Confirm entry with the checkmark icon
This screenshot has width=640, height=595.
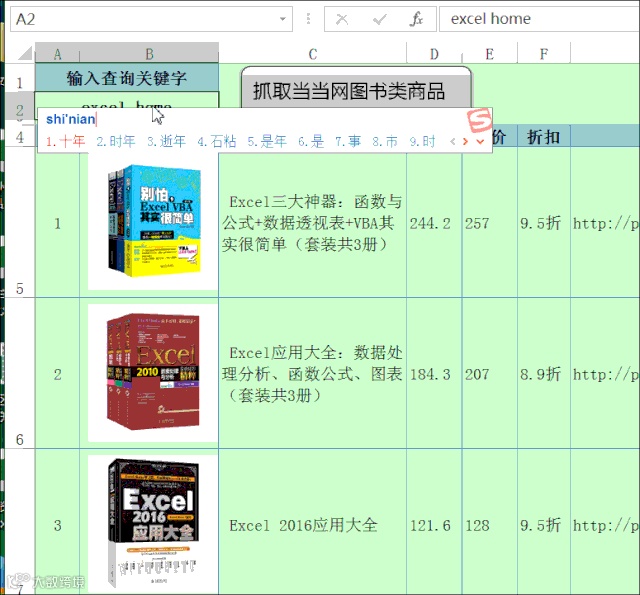coord(380,19)
